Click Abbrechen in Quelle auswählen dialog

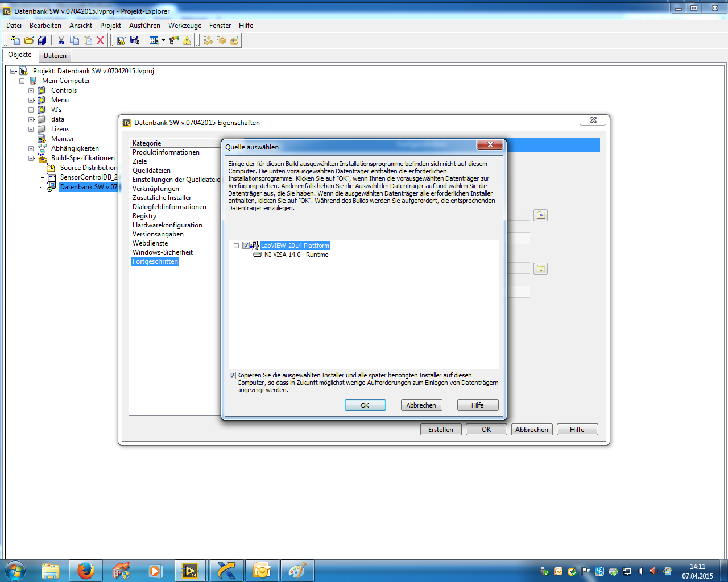coord(421,405)
